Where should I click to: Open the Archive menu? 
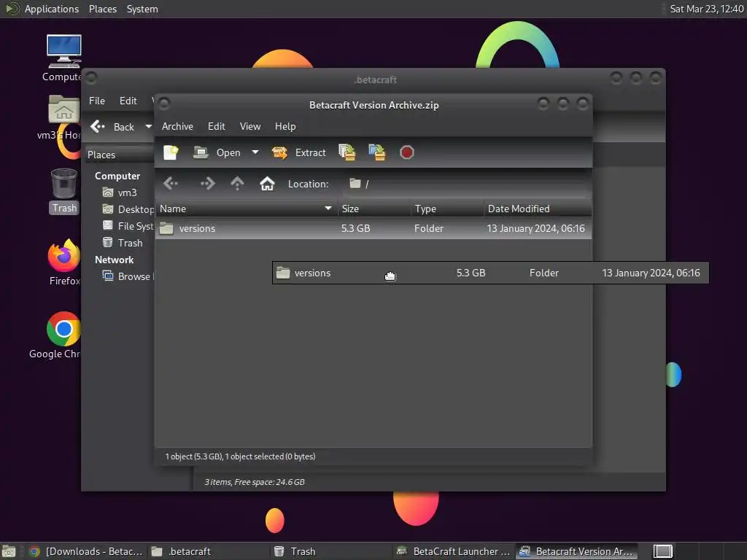point(177,126)
